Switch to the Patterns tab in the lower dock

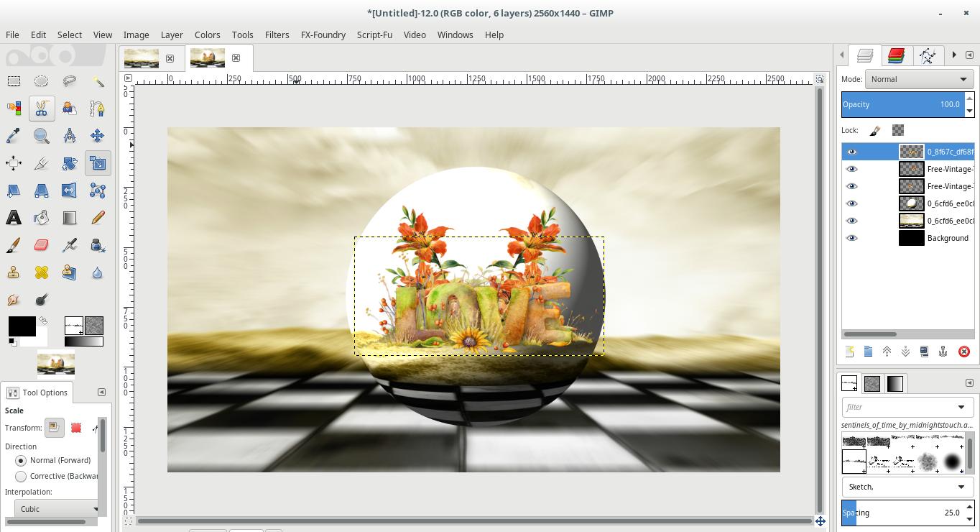coord(872,383)
